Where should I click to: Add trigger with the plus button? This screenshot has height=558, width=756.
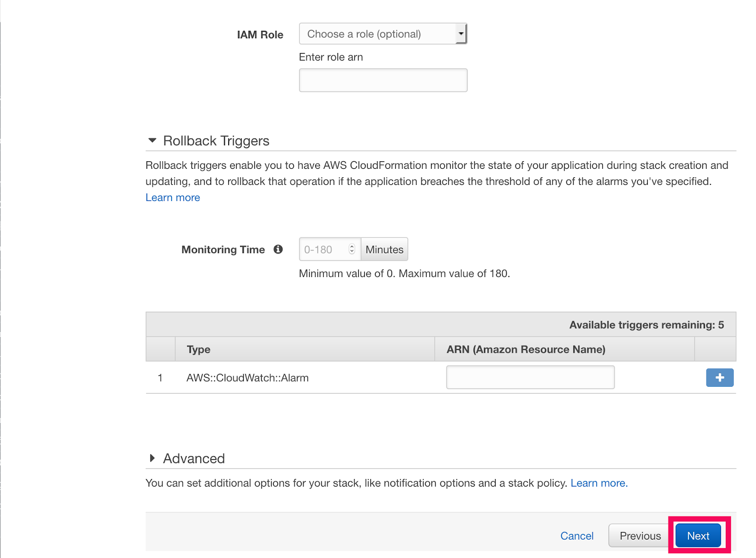pos(720,377)
